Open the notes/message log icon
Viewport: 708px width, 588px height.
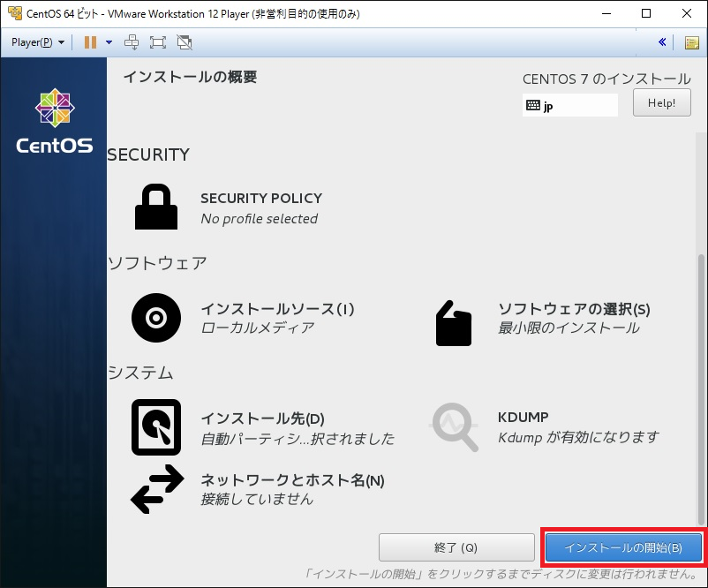point(692,43)
